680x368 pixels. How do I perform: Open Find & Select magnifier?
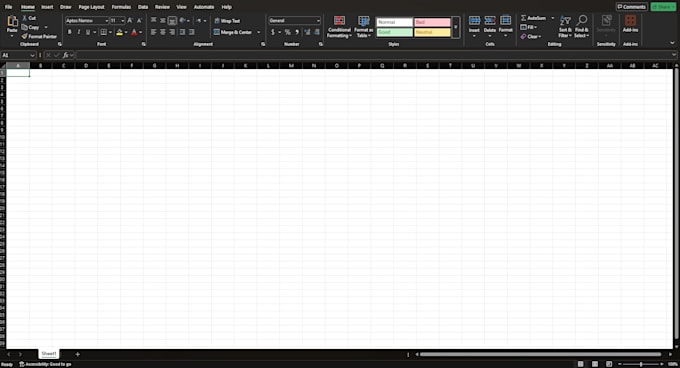pyautogui.click(x=582, y=27)
